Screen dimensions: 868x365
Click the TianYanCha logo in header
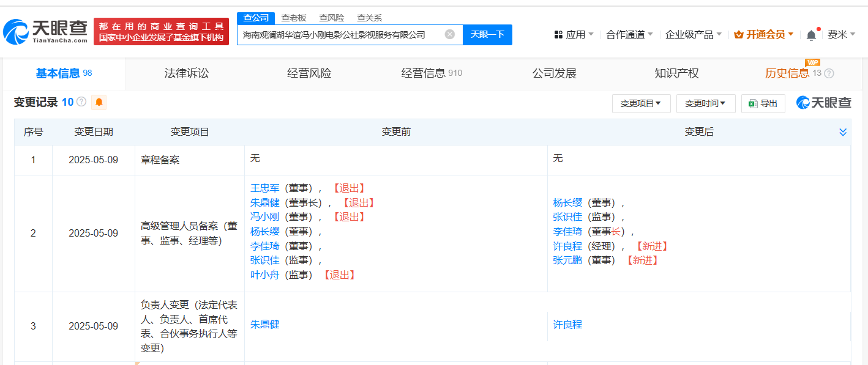[x=46, y=31]
